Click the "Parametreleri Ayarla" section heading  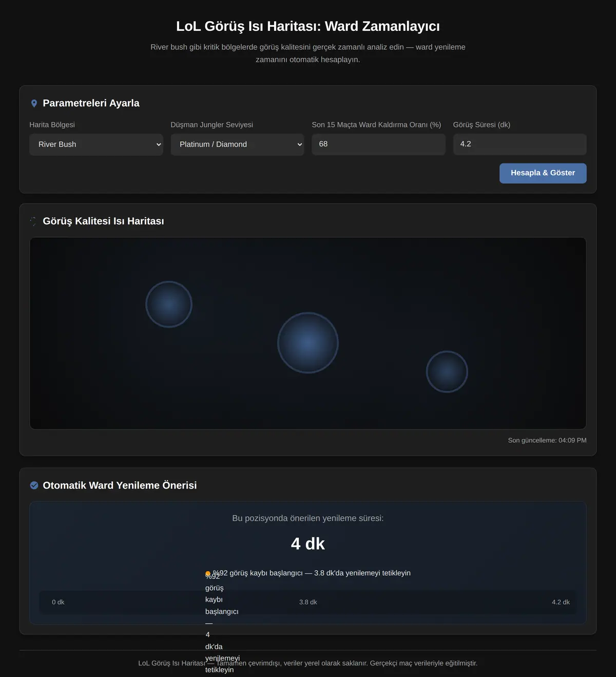[x=91, y=103]
